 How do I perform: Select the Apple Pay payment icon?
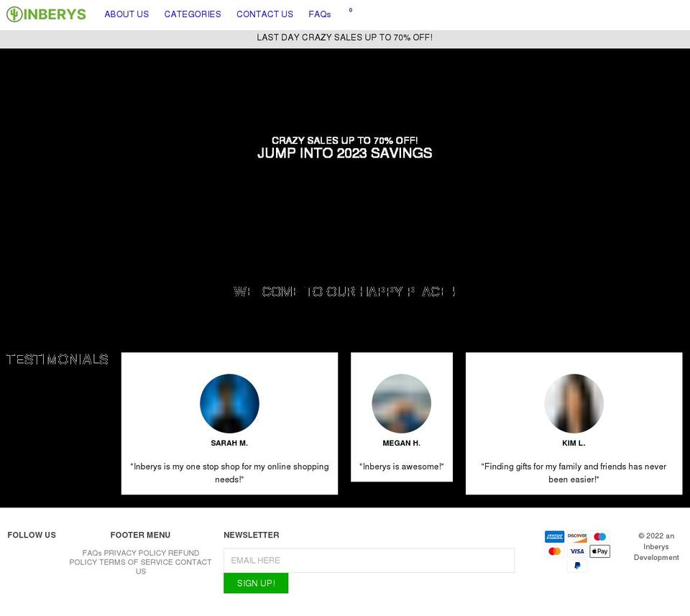pos(599,551)
